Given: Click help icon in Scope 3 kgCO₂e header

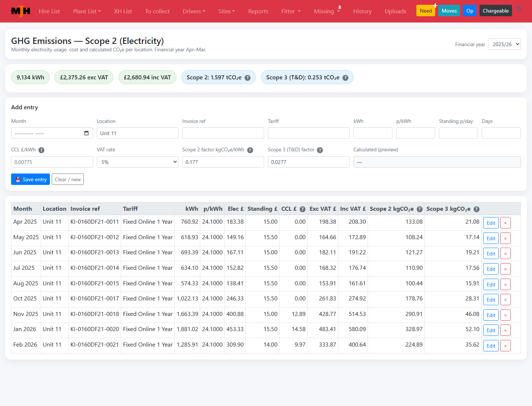Looking at the screenshot, I should click(x=477, y=209).
